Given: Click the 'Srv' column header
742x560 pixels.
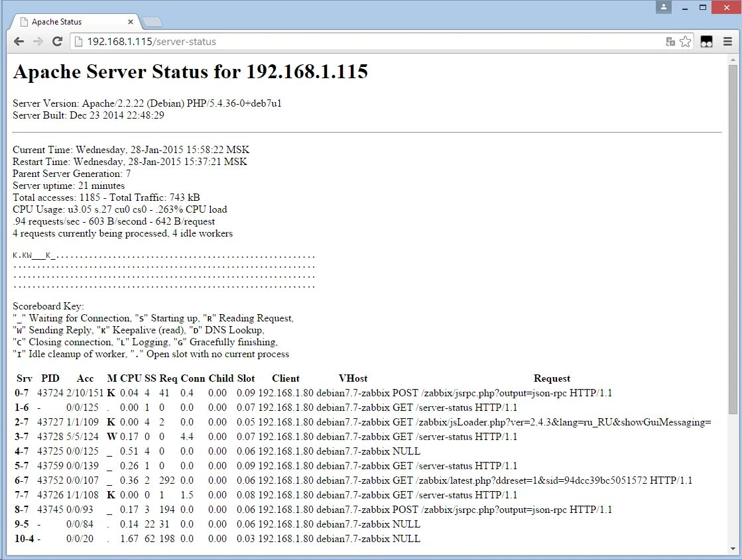Looking at the screenshot, I should pos(24,378).
